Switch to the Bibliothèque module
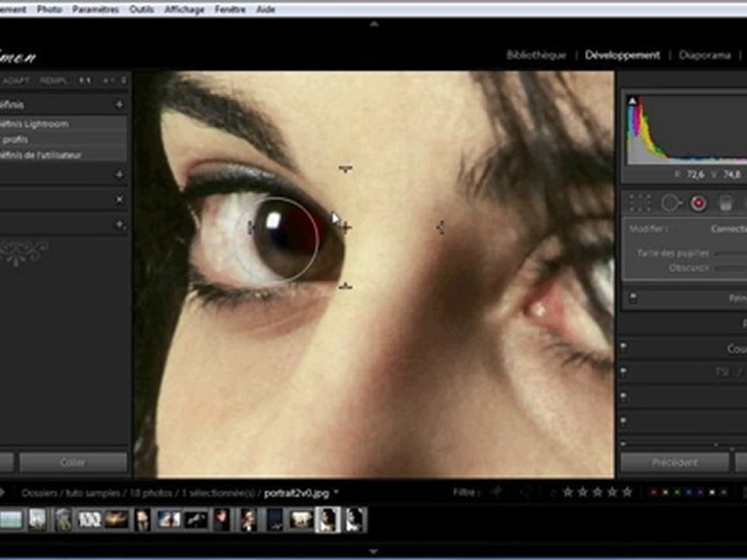747x560 pixels. [x=536, y=55]
